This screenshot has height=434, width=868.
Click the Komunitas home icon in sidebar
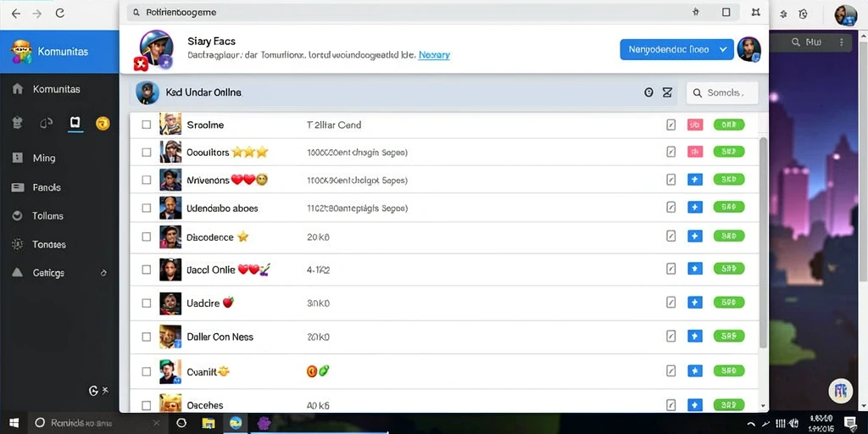coord(18,88)
